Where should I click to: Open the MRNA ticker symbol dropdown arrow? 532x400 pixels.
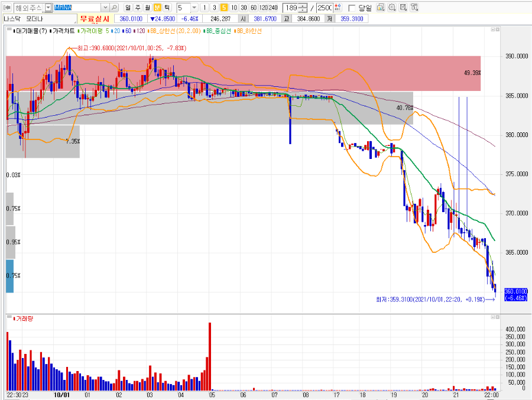pos(105,8)
